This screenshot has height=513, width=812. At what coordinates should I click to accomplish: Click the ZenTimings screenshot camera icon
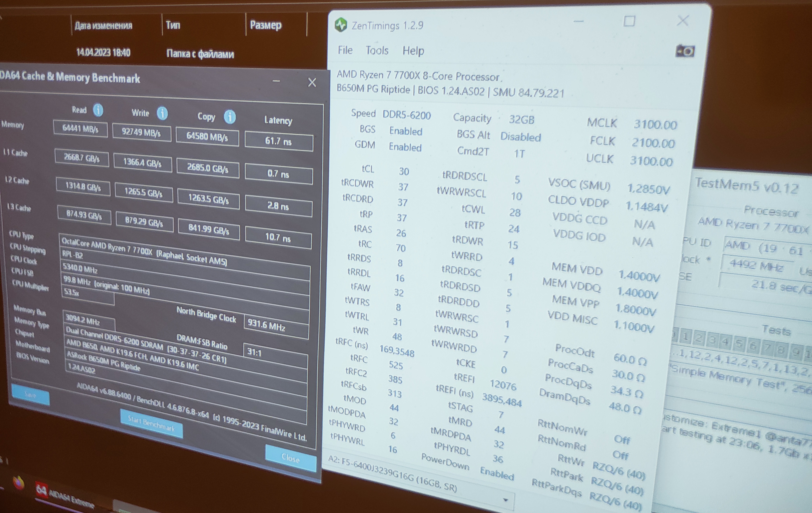coord(685,51)
